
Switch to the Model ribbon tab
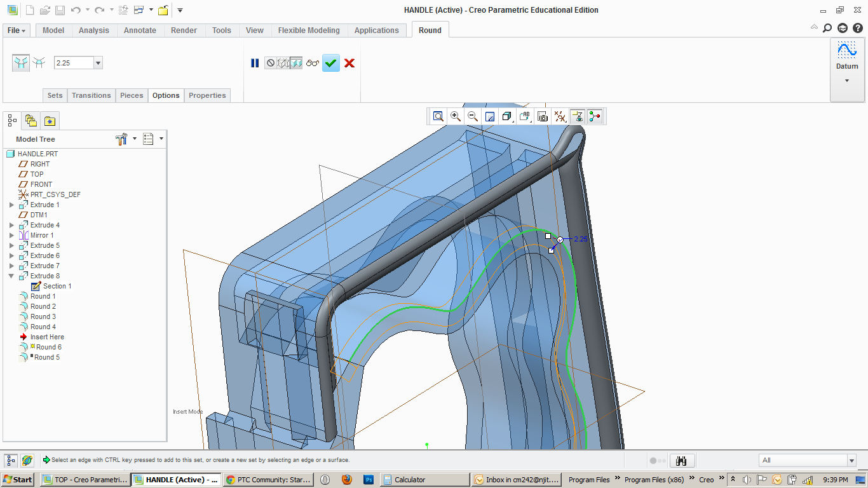(x=53, y=30)
